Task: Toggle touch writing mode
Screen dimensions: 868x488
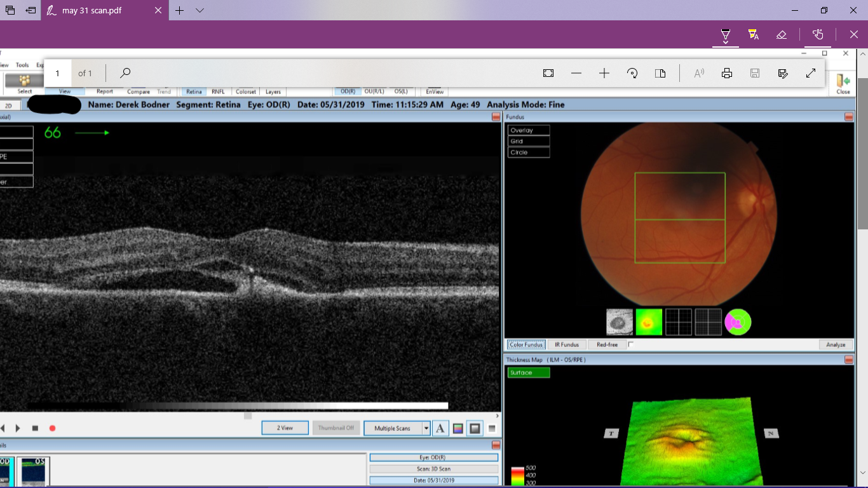Action: [818, 34]
